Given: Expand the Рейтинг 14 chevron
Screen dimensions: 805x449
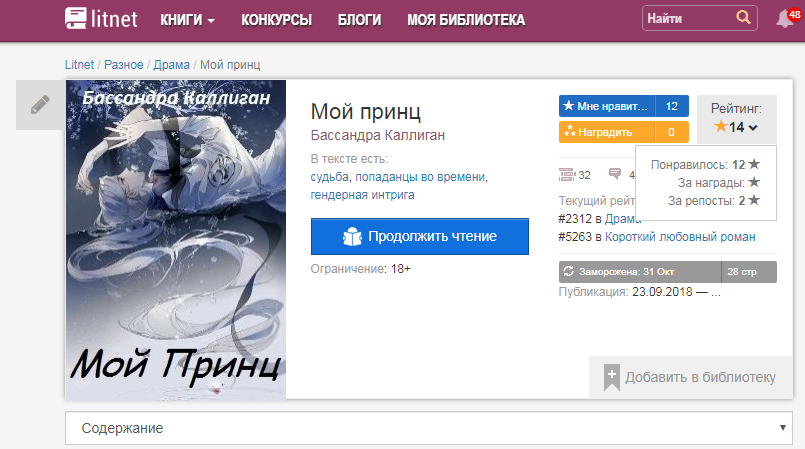Looking at the screenshot, I should click(x=753, y=127).
